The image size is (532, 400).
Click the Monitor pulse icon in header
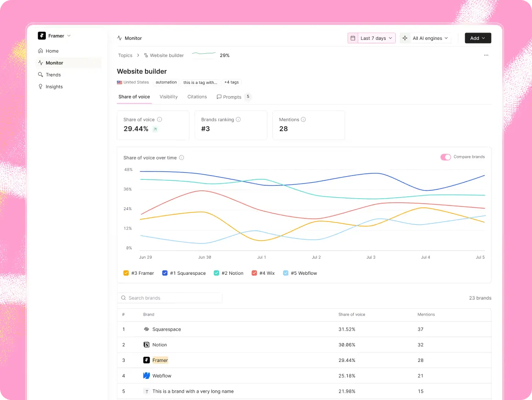coord(119,38)
